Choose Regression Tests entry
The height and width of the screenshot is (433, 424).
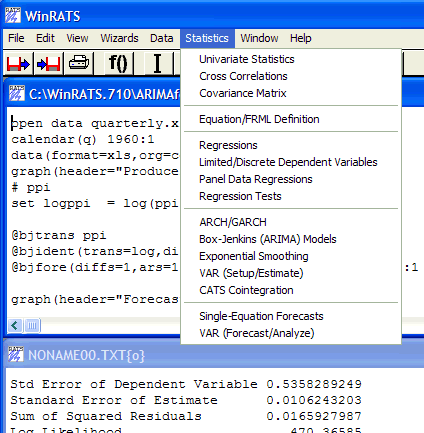pos(240,196)
